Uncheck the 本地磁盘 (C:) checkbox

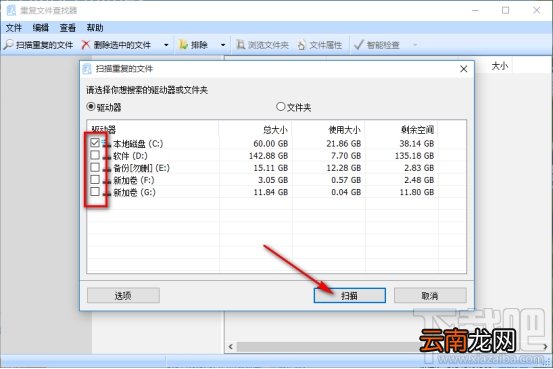tap(95, 143)
